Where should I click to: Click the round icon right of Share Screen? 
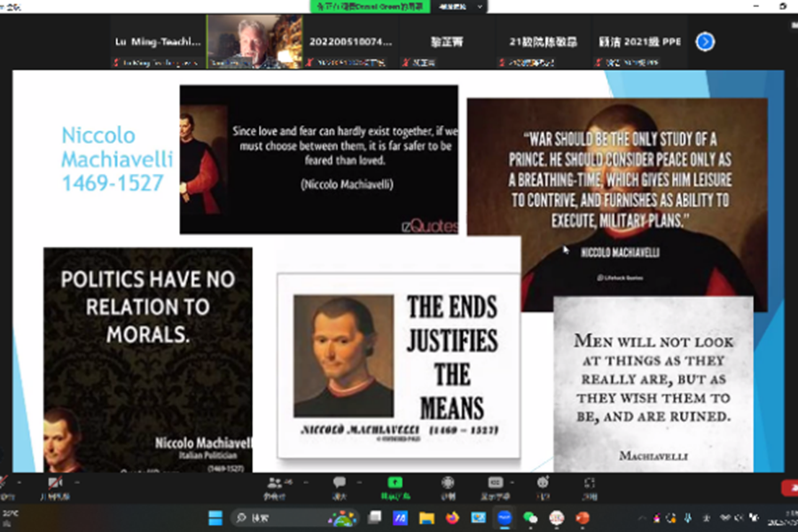[x=448, y=482]
